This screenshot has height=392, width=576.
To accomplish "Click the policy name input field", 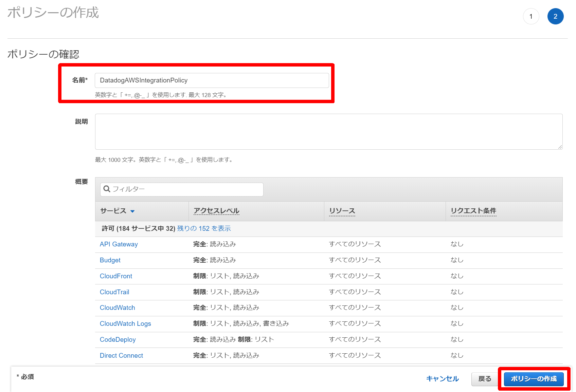I will pos(212,80).
